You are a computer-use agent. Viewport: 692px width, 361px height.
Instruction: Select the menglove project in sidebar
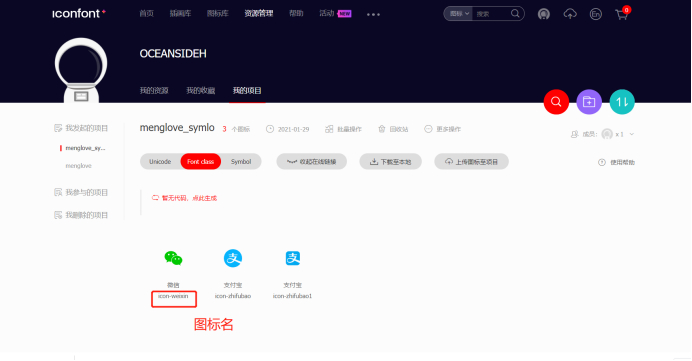(79, 166)
